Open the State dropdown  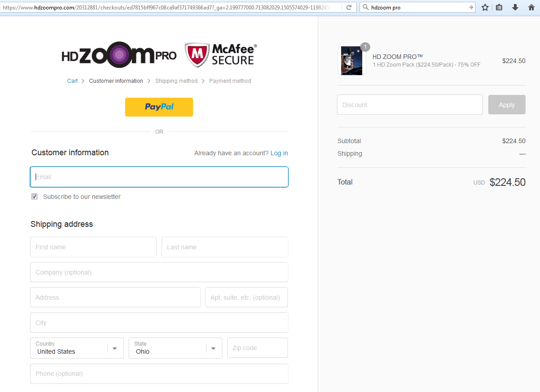175,348
